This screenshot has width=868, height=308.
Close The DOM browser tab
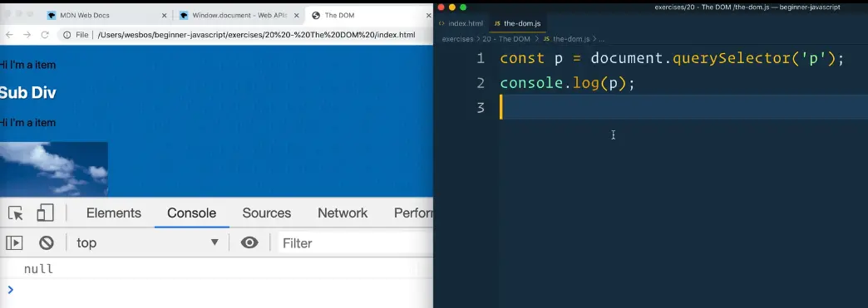[x=428, y=16]
